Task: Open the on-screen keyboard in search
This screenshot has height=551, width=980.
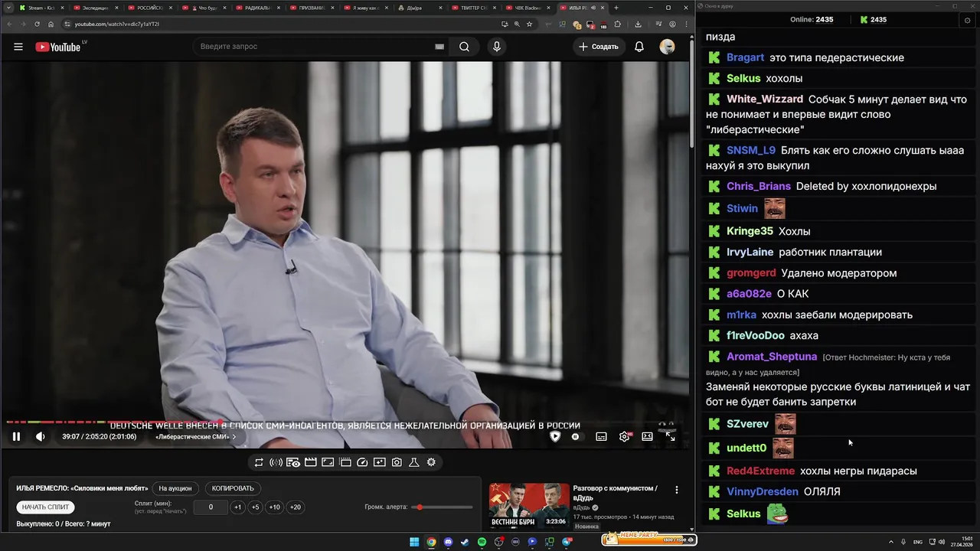Action: [x=439, y=47]
